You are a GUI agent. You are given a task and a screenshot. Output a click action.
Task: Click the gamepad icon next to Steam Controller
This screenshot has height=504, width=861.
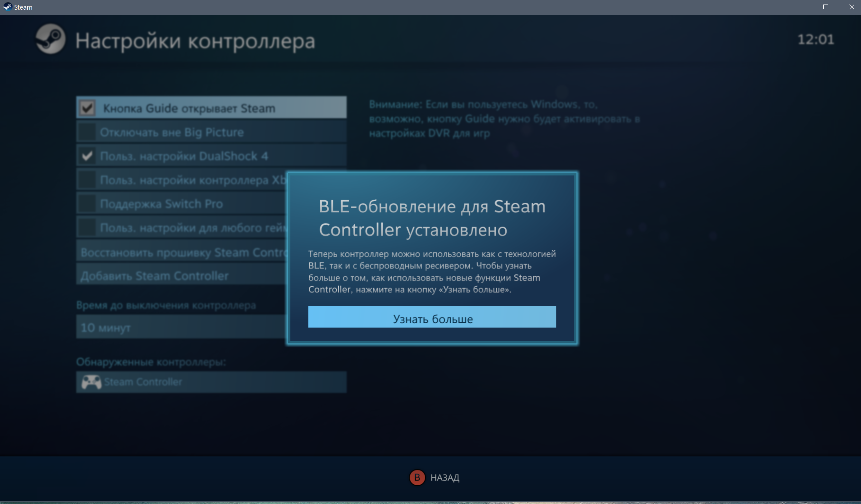pyautogui.click(x=91, y=382)
